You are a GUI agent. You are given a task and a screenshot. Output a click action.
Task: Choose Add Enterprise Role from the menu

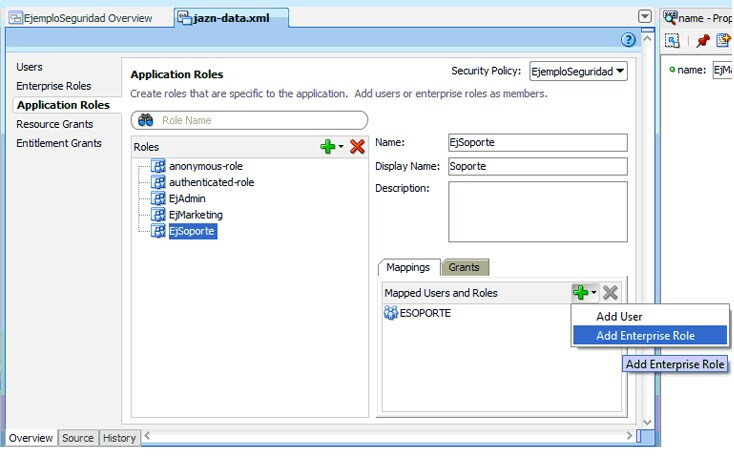(x=650, y=335)
